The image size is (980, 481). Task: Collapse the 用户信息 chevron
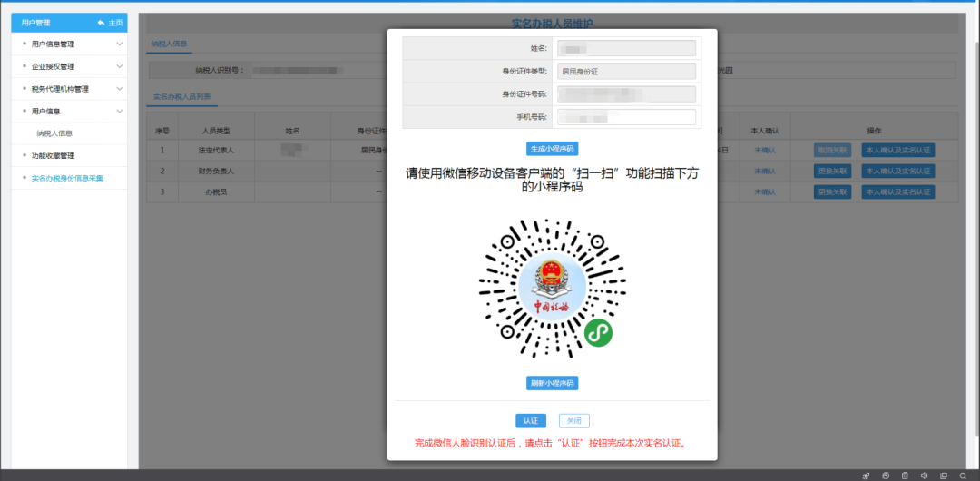(x=120, y=111)
